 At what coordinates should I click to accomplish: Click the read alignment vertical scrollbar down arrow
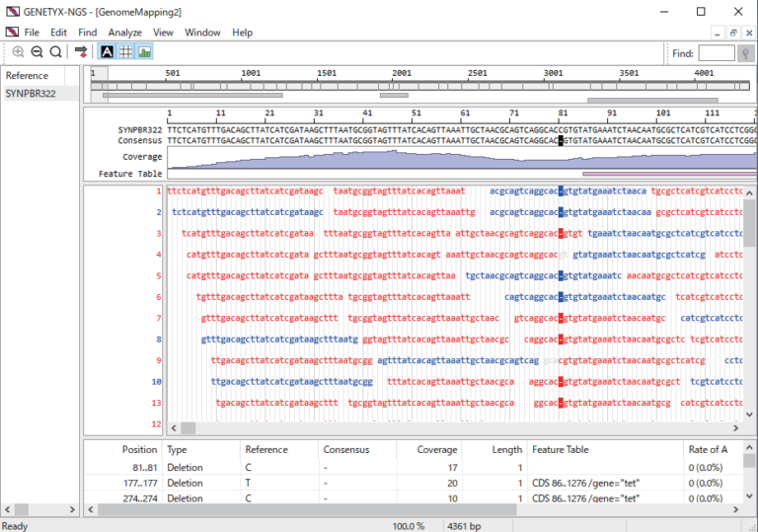coord(749,414)
